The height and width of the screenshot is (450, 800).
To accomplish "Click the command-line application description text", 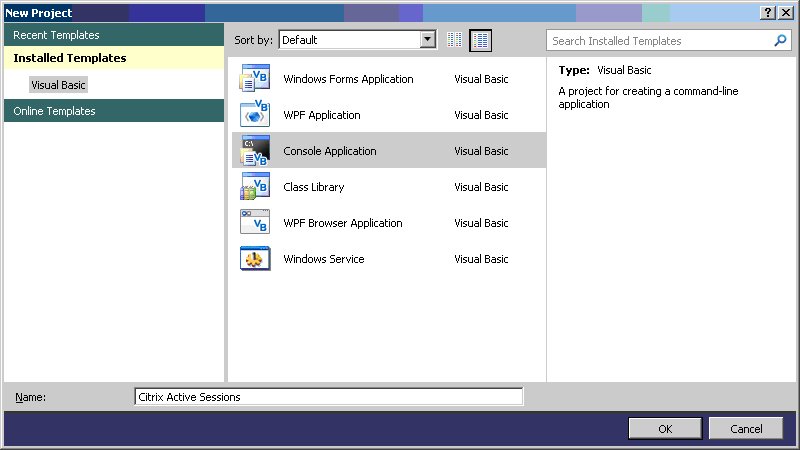I will [x=648, y=97].
